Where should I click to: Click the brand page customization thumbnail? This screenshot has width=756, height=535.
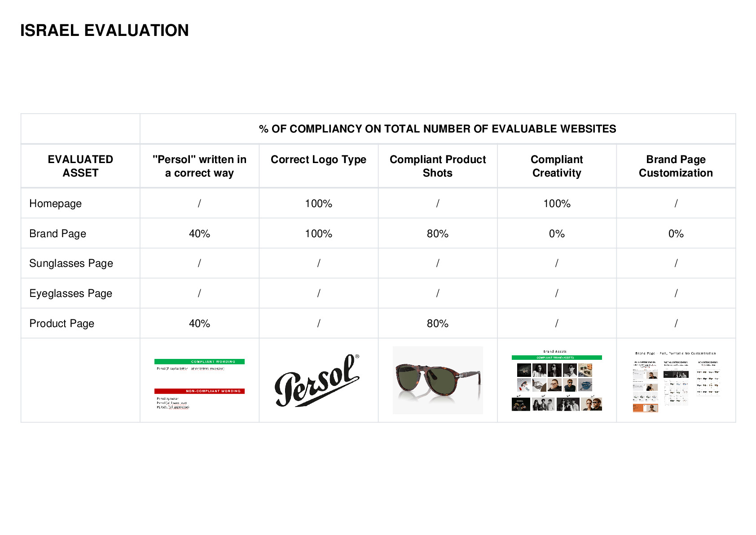(676, 382)
